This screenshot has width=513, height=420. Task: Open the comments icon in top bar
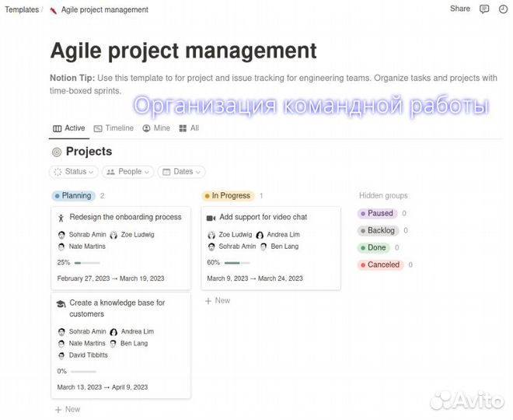484,9
